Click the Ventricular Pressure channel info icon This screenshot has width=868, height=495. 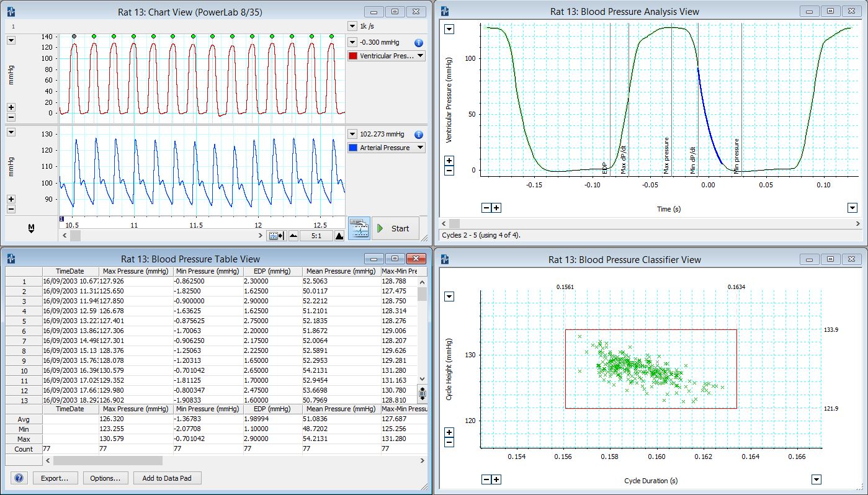(418, 43)
